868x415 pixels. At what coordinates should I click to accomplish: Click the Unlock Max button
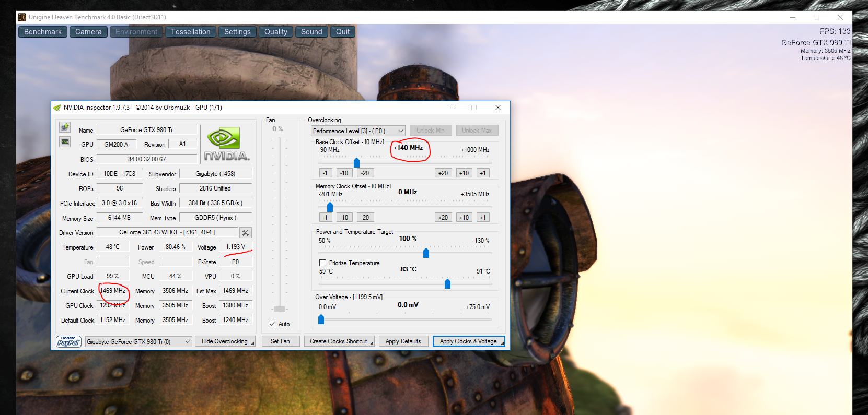[477, 131]
